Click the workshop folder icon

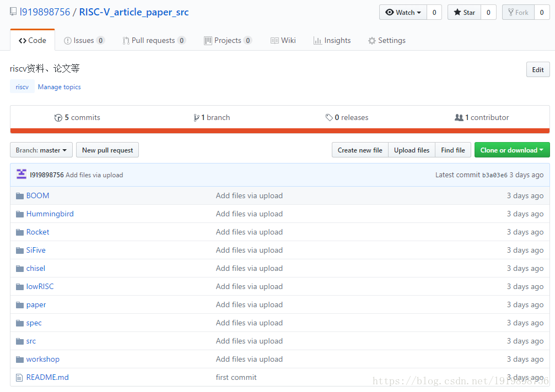(20, 360)
